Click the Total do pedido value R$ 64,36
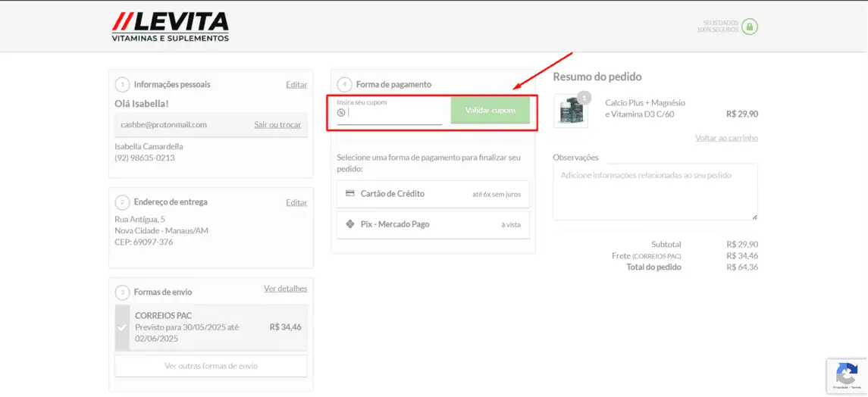 [x=742, y=267]
